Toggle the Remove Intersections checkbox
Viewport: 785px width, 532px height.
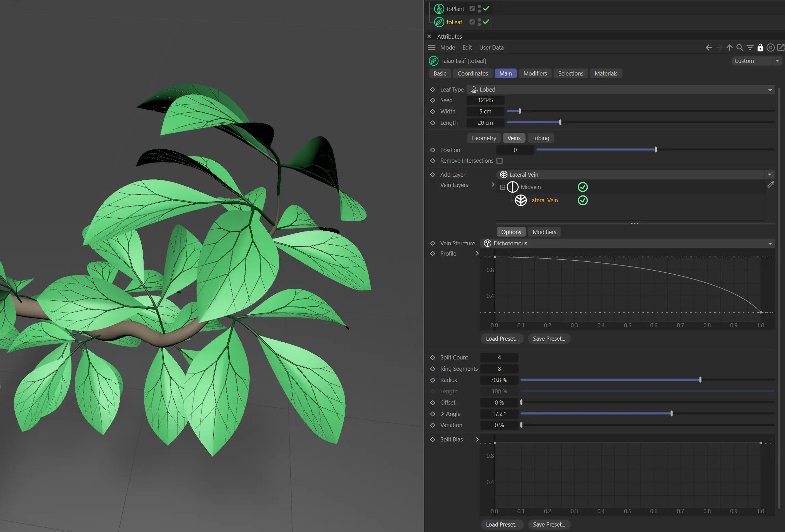click(500, 161)
